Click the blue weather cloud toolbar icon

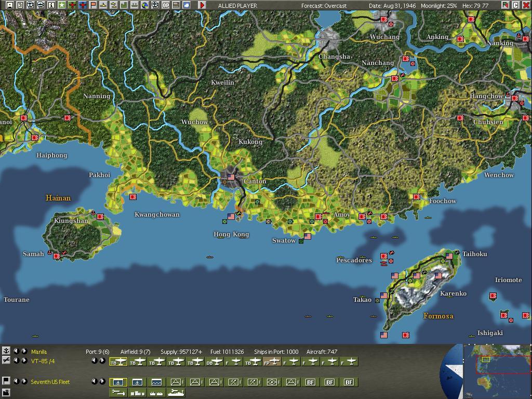coord(187,5)
